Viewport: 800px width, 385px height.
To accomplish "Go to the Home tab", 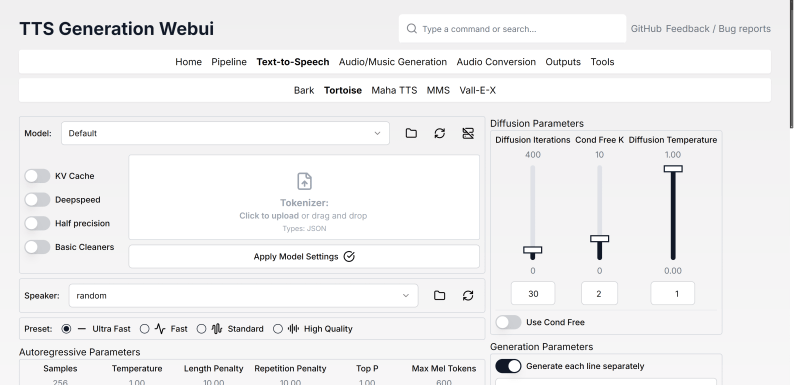I will coord(188,62).
